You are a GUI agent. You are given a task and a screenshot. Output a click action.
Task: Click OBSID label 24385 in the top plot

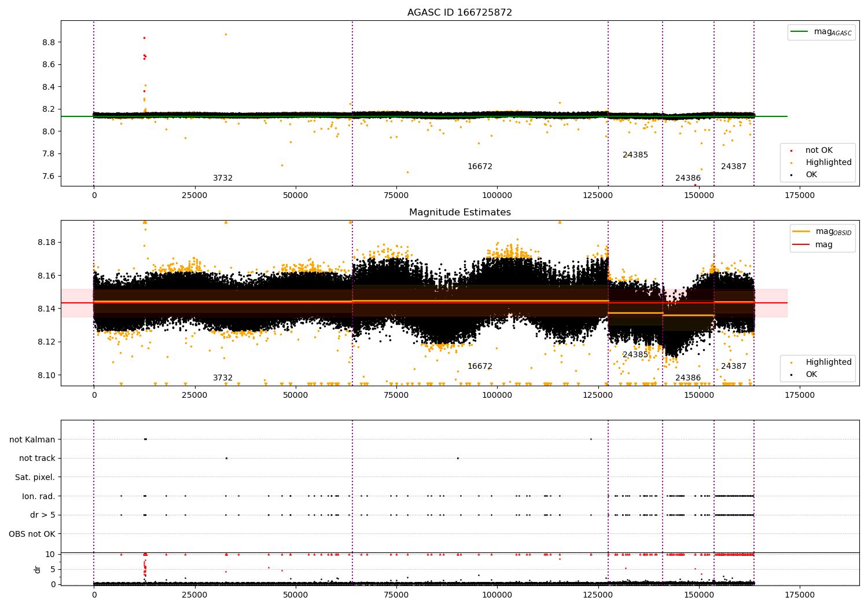click(x=635, y=155)
